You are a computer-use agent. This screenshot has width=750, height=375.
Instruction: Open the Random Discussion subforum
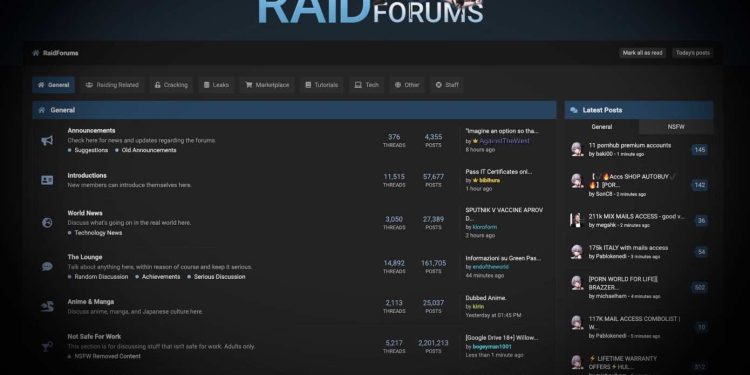click(101, 277)
